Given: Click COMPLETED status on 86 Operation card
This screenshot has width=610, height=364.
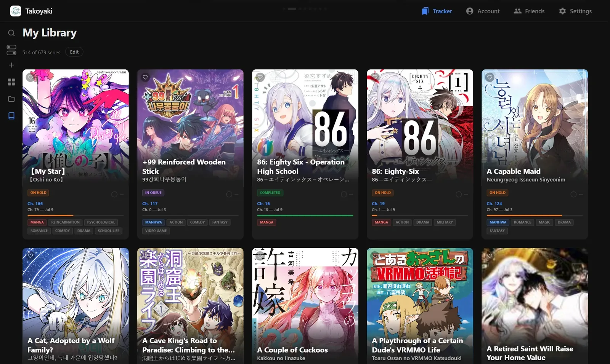Looking at the screenshot, I should click(x=270, y=193).
